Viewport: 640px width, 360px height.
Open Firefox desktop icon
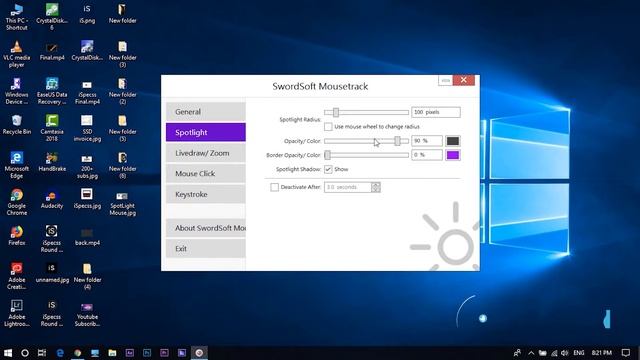pos(16,236)
